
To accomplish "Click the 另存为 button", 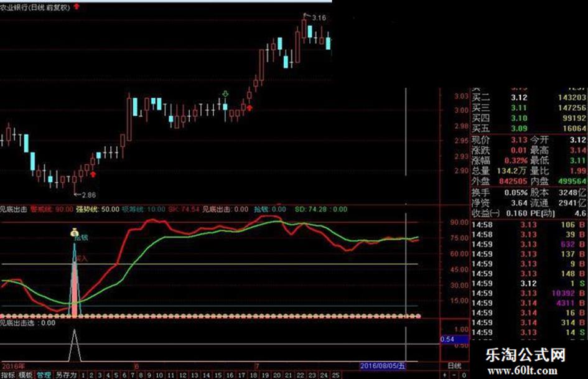I will pos(66,375).
